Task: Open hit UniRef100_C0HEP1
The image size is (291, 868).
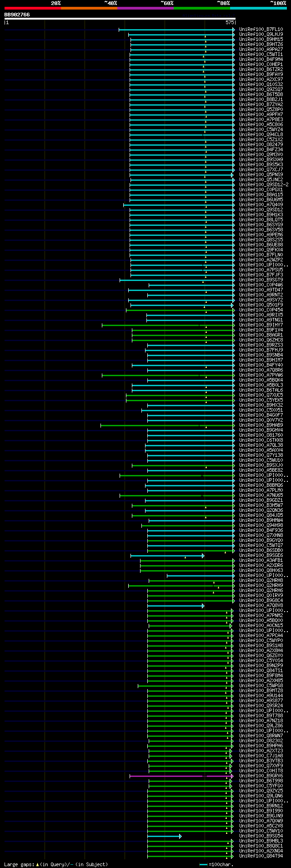Action: pos(261,65)
